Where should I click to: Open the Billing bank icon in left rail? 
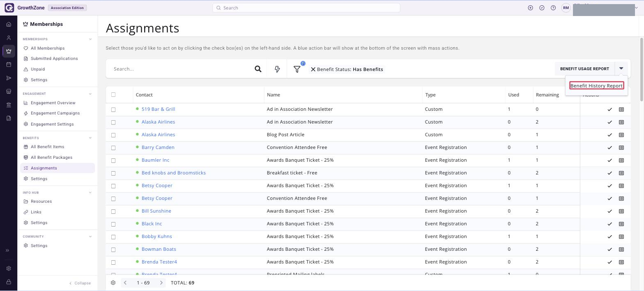pyautogui.click(x=9, y=105)
